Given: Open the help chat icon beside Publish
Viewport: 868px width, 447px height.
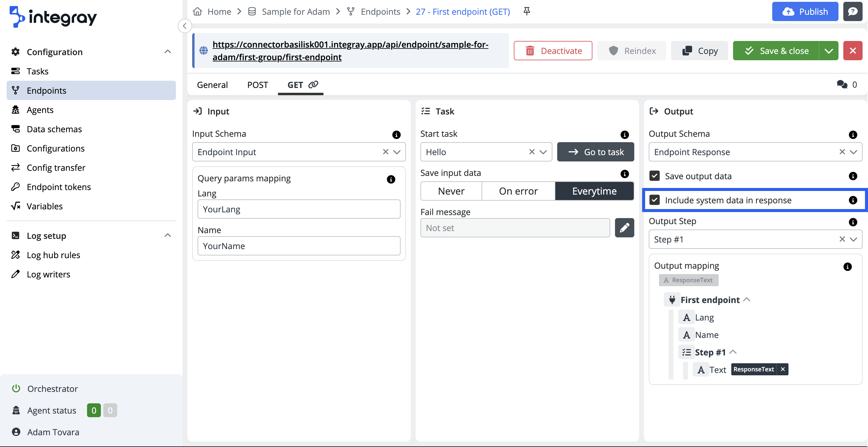Looking at the screenshot, I should [853, 11].
